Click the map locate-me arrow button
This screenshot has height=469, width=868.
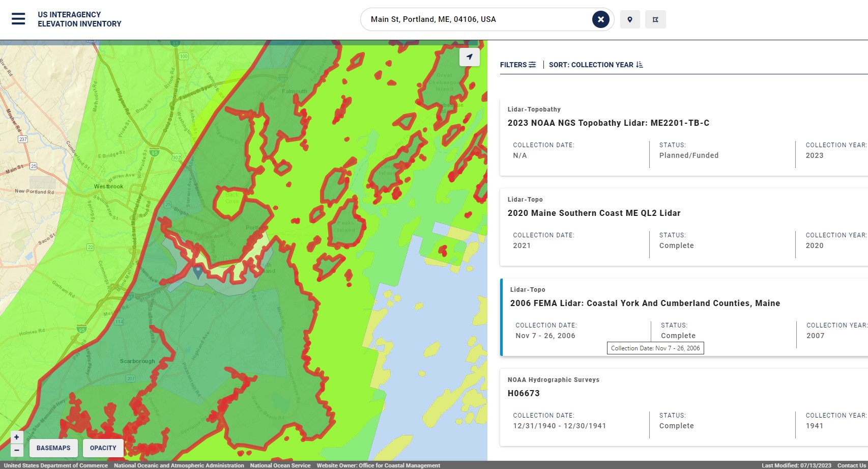(469, 57)
